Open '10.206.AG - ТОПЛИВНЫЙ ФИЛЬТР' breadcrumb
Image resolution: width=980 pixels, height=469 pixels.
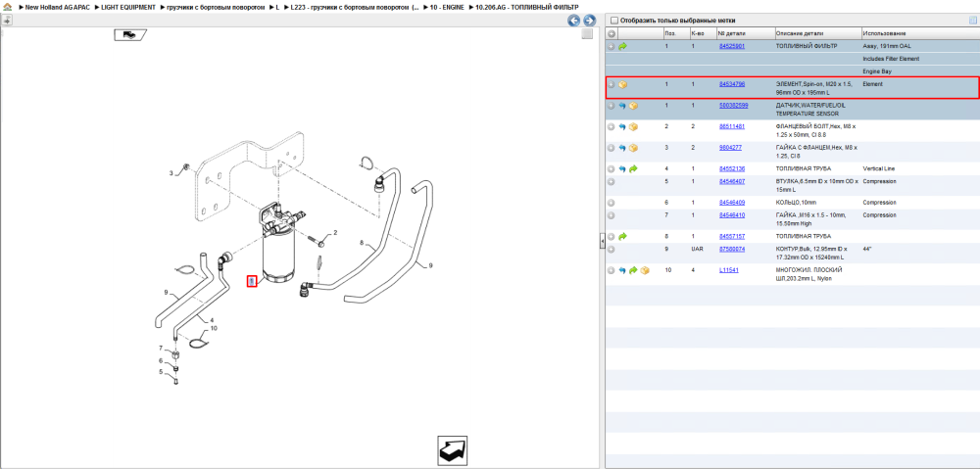527,6
